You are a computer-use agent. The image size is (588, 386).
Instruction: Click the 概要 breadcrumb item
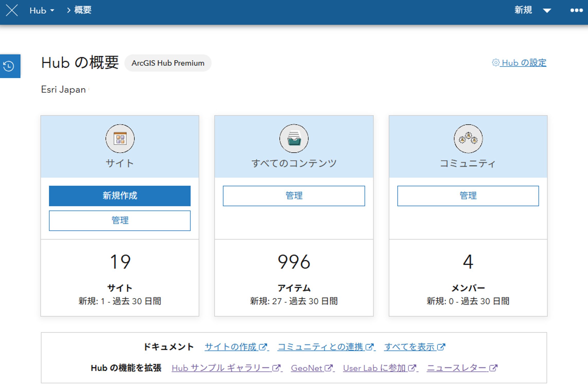(x=83, y=10)
